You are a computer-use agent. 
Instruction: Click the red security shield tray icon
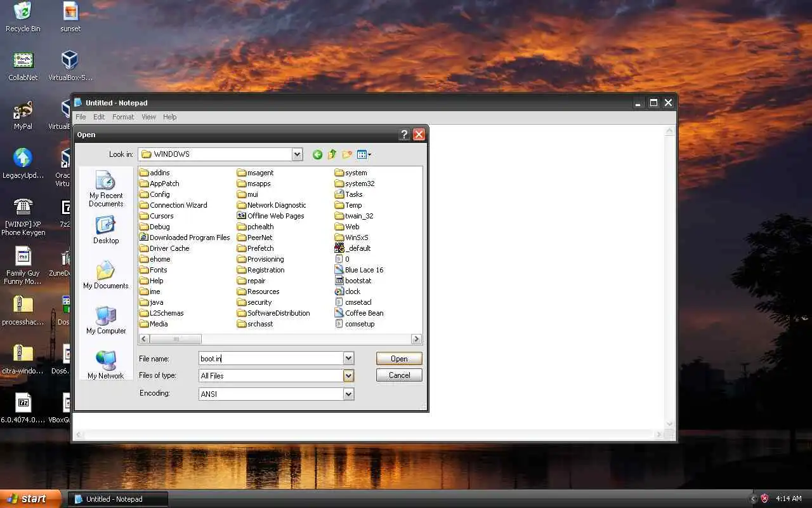click(x=764, y=499)
